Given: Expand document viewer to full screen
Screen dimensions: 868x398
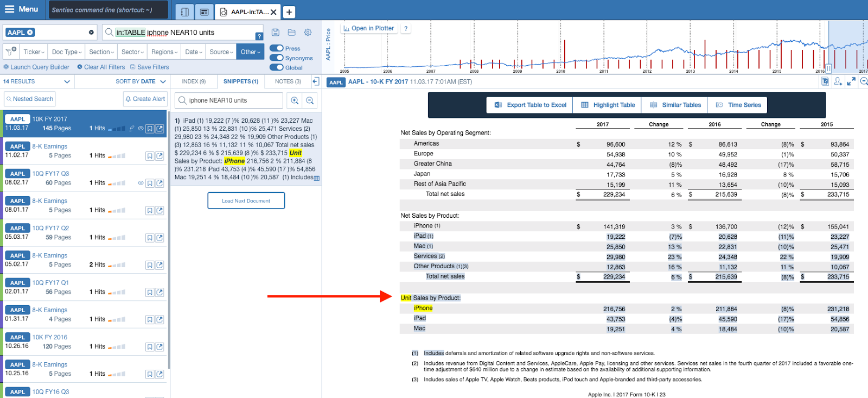Looking at the screenshot, I should 851,81.
